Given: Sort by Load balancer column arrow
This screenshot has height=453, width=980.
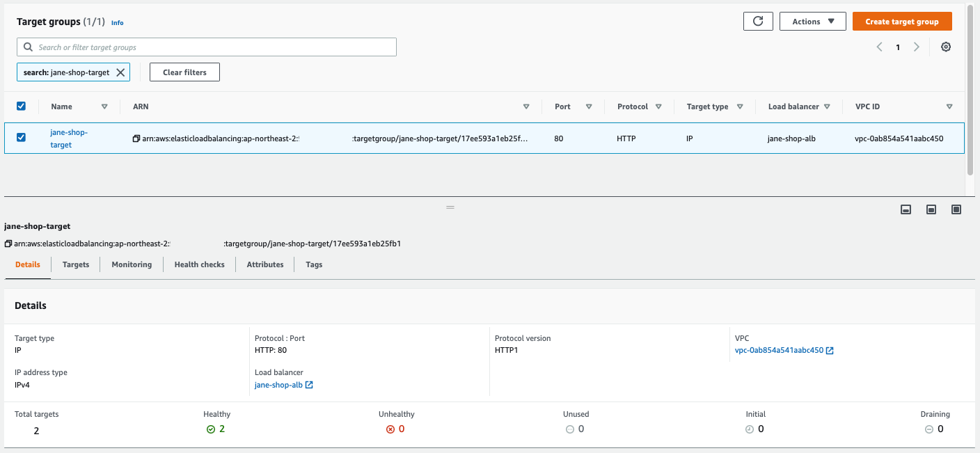Looking at the screenshot, I should point(827,106).
